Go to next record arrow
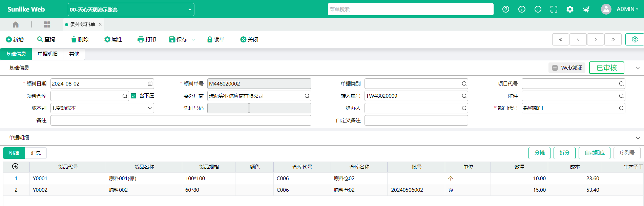This screenshot has height=206, width=644. click(x=596, y=39)
